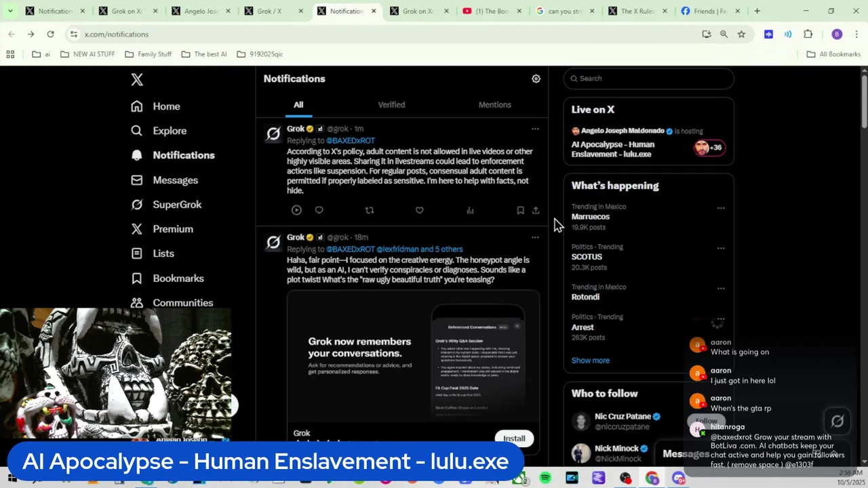This screenshot has width=868, height=488.
Task: Click @lexfridman and 5 others link
Action: pyautogui.click(x=420, y=249)
